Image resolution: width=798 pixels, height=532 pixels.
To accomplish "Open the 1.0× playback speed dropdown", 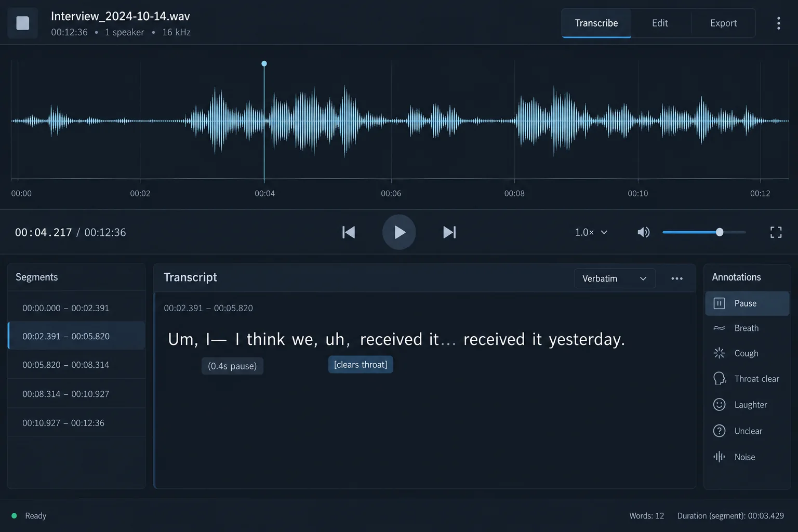I will click(x=591, y=232).
